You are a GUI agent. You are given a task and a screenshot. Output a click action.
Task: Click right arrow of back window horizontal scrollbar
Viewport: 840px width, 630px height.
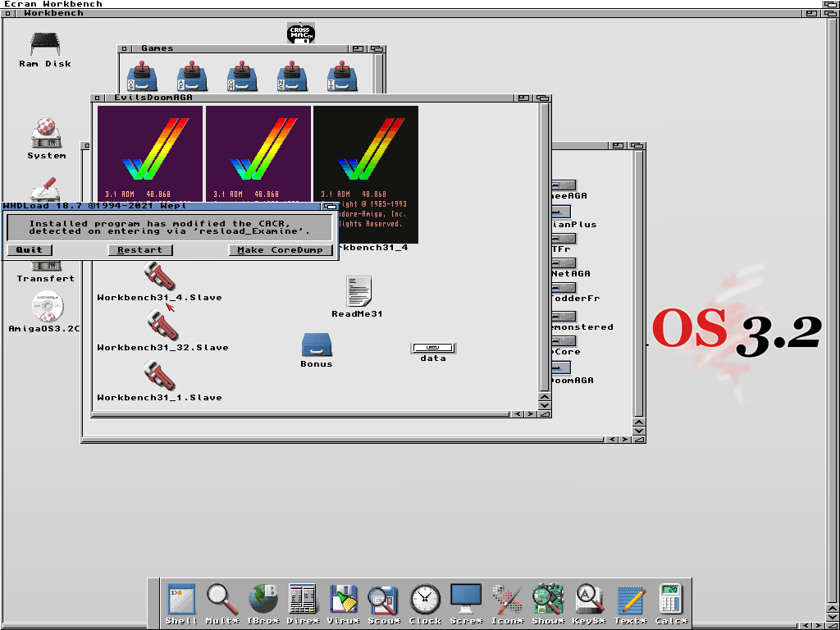click(624, 440)
